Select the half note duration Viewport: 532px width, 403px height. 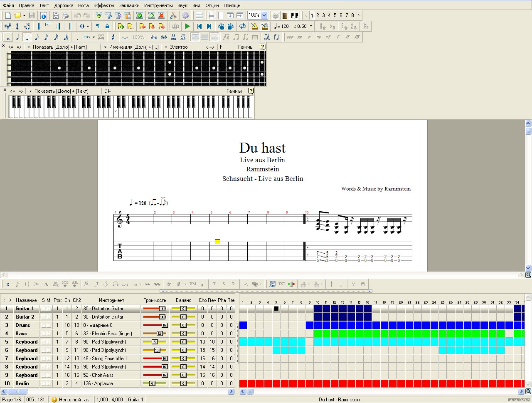tap(17, 37)
